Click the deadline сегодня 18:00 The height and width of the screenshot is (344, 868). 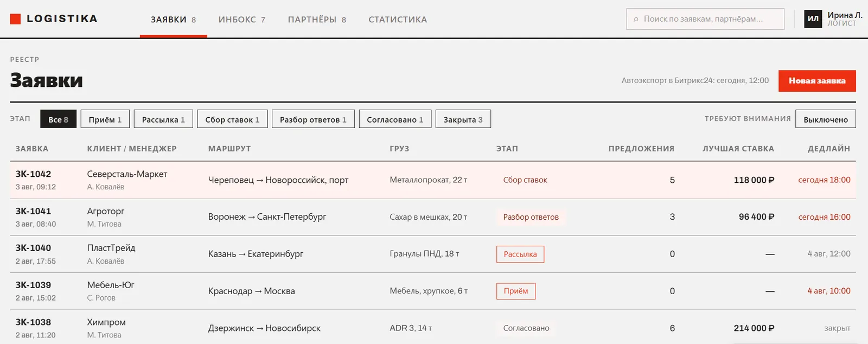[824, 180]
